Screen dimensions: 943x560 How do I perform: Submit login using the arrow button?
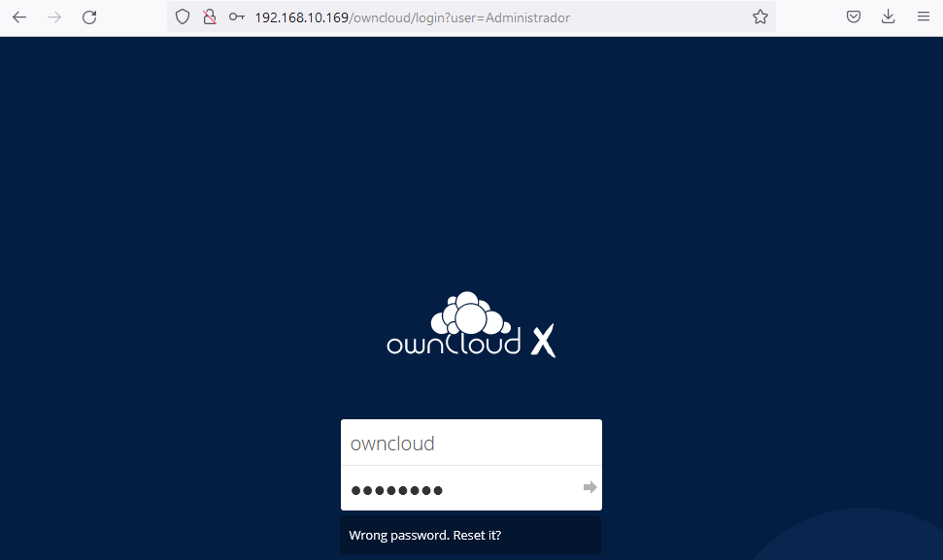click(589, 487)
